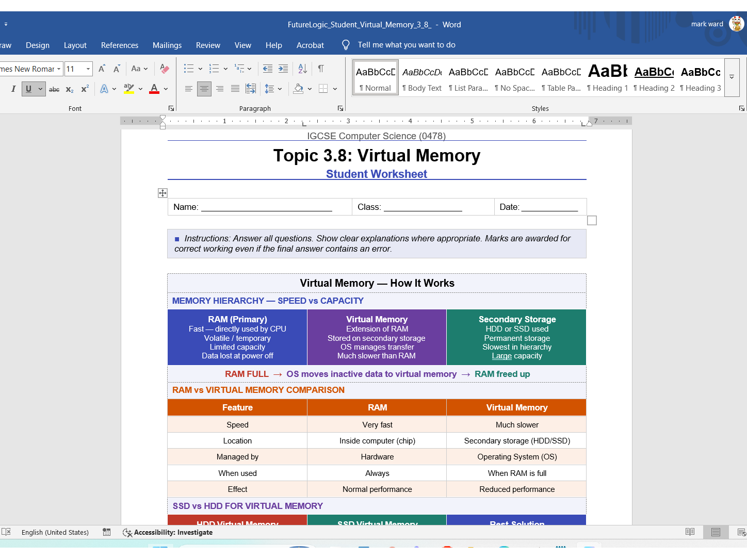Apply strikethrough formatting
747x560 pixels.
[x=54, y=89]
